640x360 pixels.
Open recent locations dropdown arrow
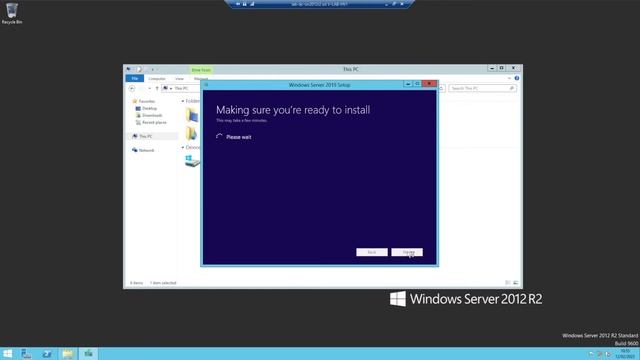[x=149, y=88]
